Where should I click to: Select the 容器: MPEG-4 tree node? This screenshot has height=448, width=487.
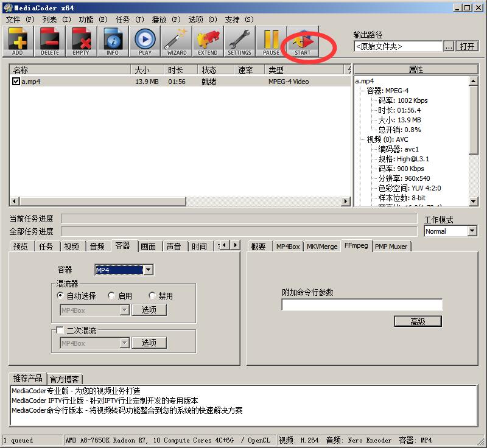(x=387, y=91)
